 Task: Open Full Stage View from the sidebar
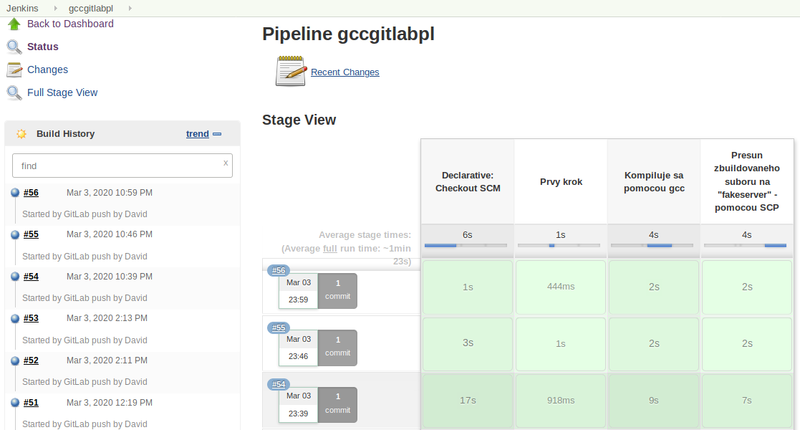point(62,92)
